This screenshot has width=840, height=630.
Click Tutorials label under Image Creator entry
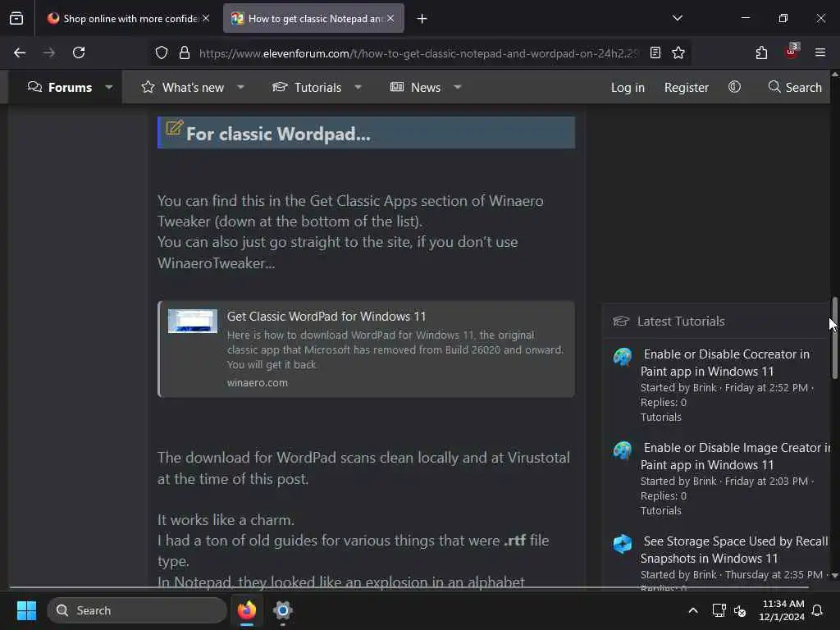click(x=660, y=510)
